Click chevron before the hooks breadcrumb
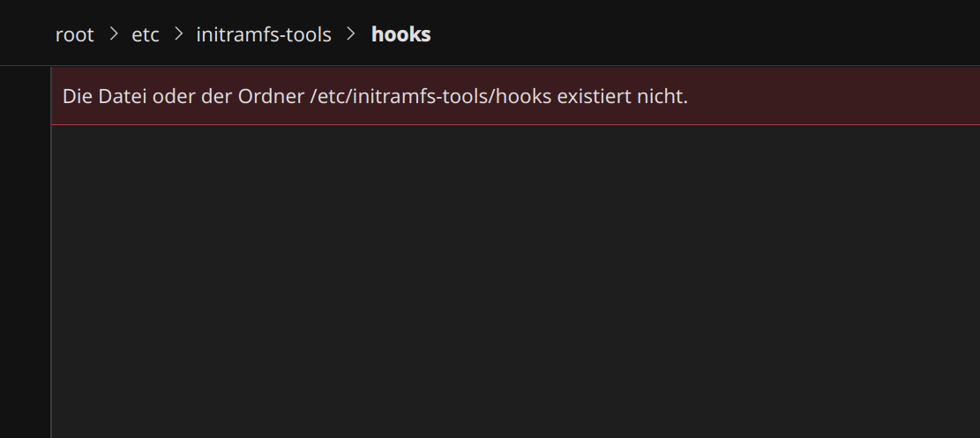This screenshot has height=438, width=980. point(351,34)
